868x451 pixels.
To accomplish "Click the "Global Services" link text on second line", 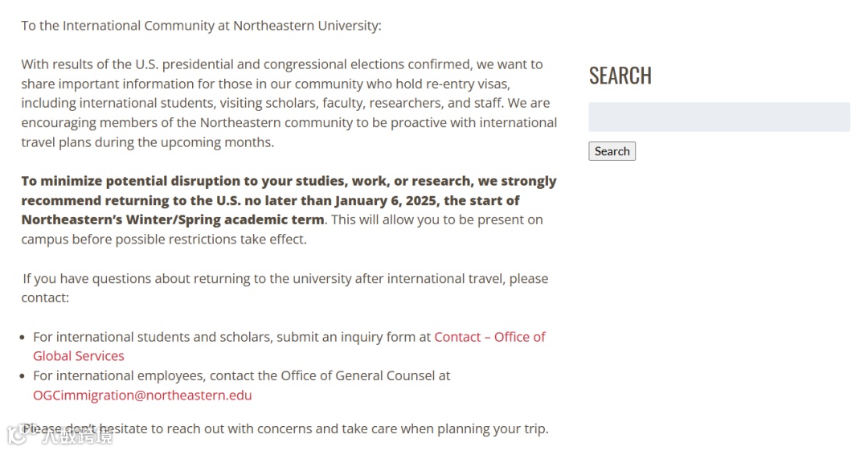I will (79, 356).
